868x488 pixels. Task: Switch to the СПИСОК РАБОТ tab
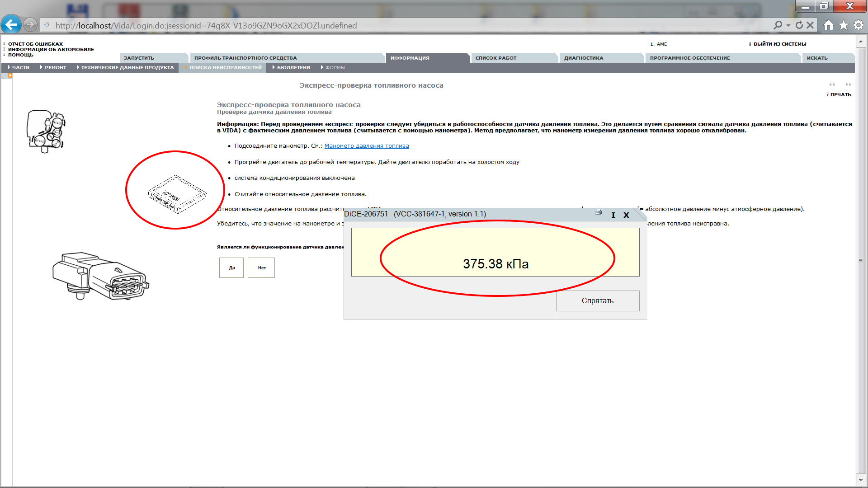pos(495,58)
